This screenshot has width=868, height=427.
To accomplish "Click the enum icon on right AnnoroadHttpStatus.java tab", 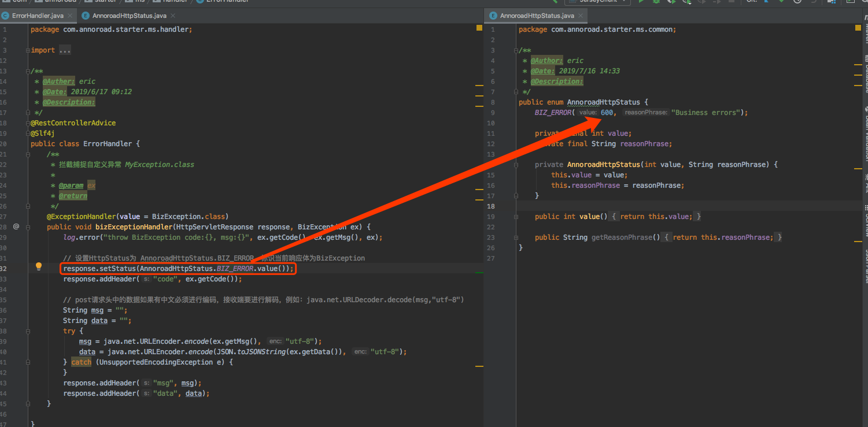I will coord(494,16).
